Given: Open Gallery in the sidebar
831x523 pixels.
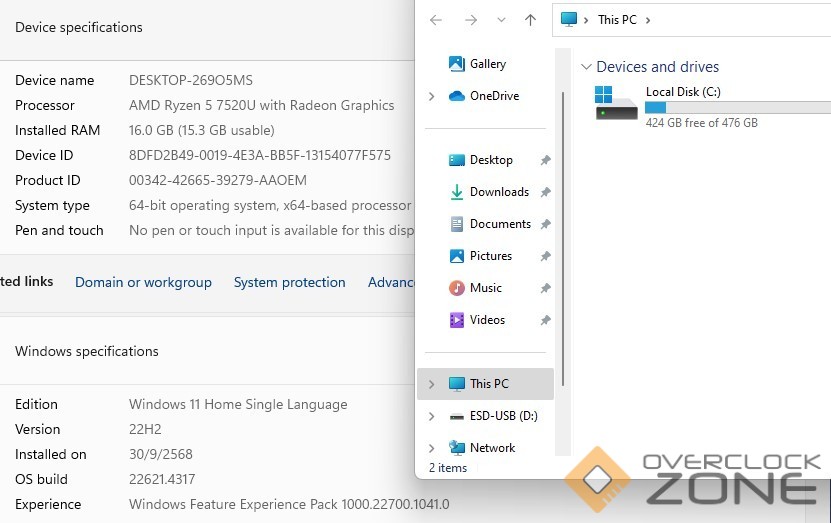Looking at the screenshot, I should click(x=487, y=64).
